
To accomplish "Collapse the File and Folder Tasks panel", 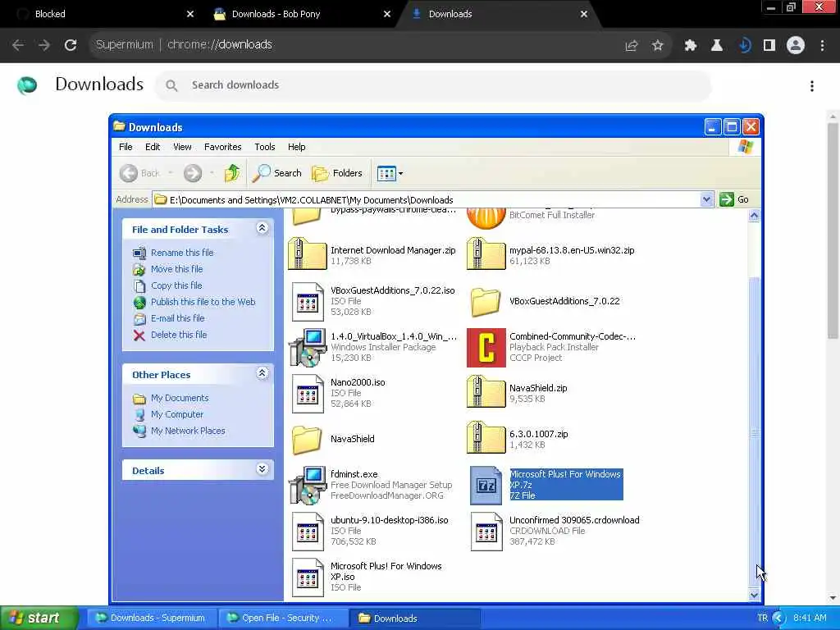I will (x=262, y=228).
